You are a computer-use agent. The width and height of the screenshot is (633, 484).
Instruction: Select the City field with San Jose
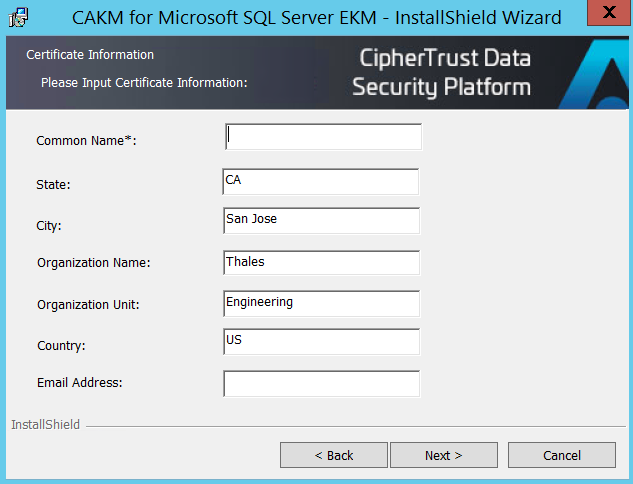click(321, 221)
